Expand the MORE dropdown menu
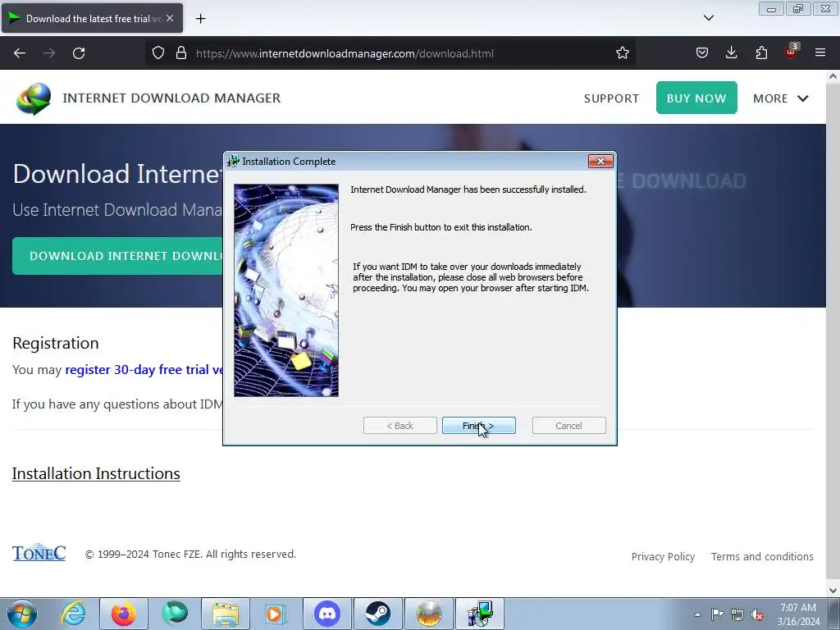The height and width of the screenshot is (630, 840). 781,98
